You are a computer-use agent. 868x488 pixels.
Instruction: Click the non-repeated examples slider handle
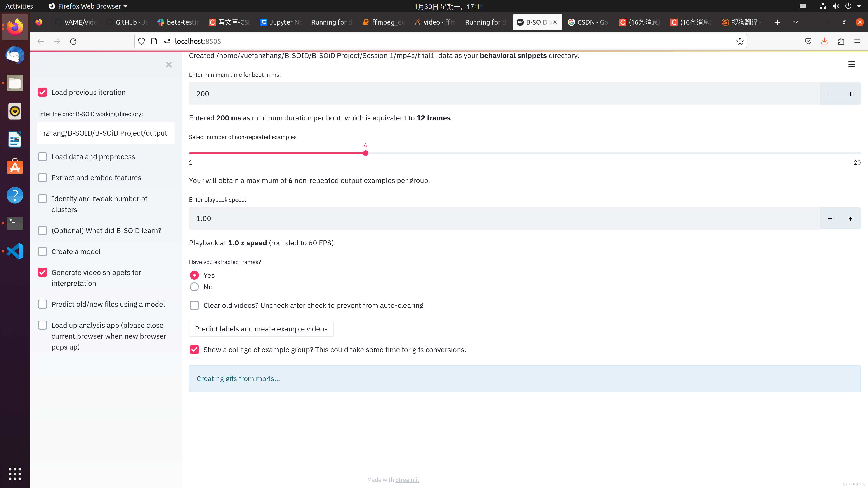coord(366,153)
